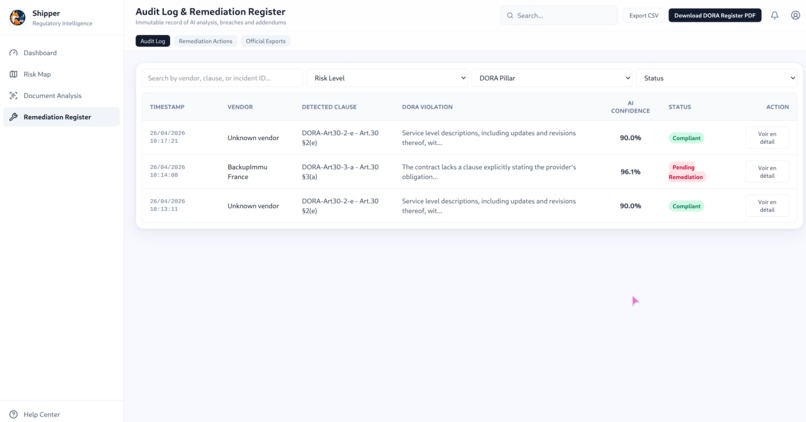Click the DORA VIOLATION column header
The image size is (806, 422).
tap(427, 107)
